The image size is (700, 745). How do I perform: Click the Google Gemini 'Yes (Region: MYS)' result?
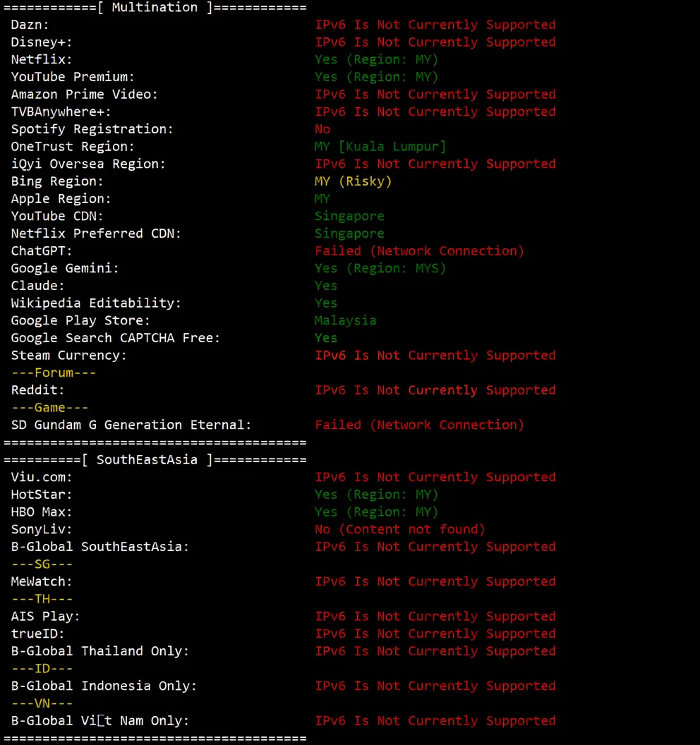click(x=380, y=268)
